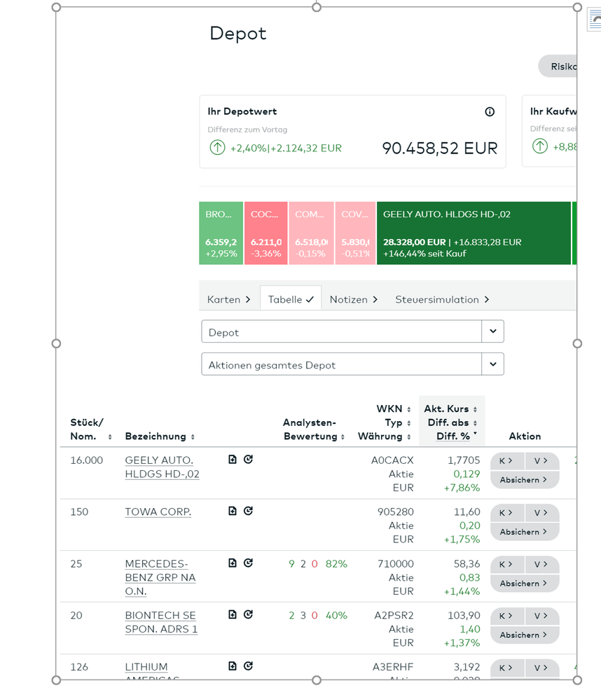Viewport: 601px width, 700px height.
Task: Open the Aktionen gesamtes Depot dropdown
Action: pos(492,364)
